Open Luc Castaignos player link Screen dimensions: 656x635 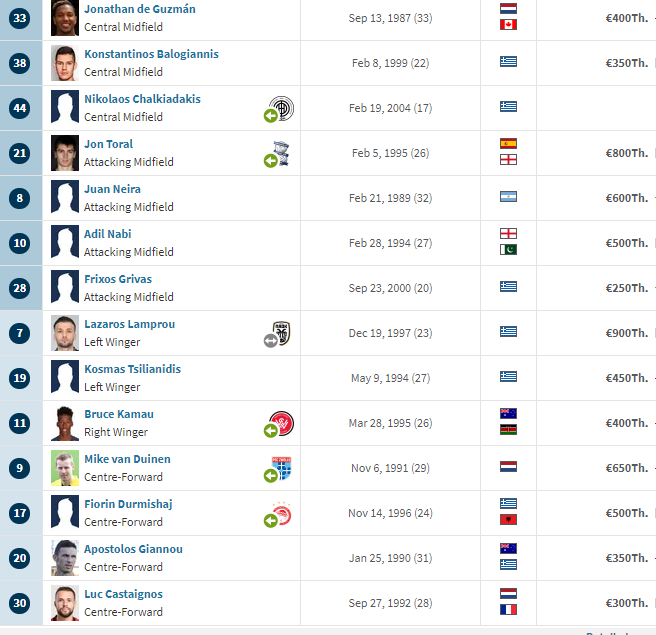tap(123, 594)
